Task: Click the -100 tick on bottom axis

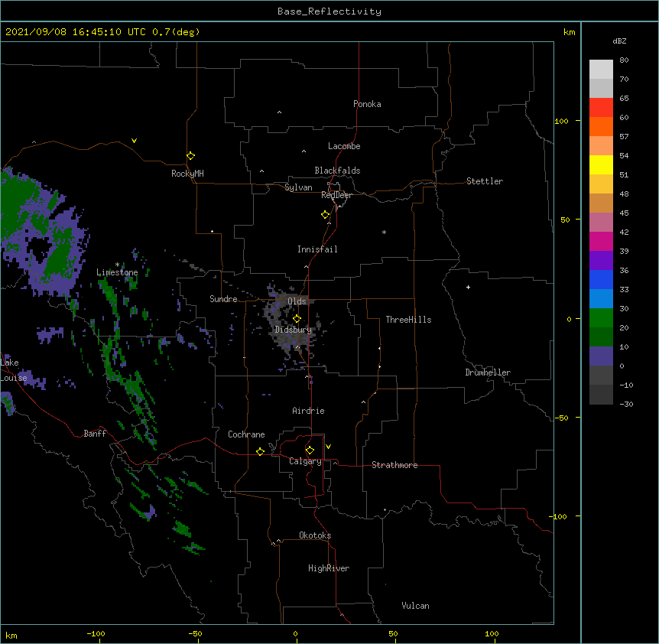Action: 96,633
